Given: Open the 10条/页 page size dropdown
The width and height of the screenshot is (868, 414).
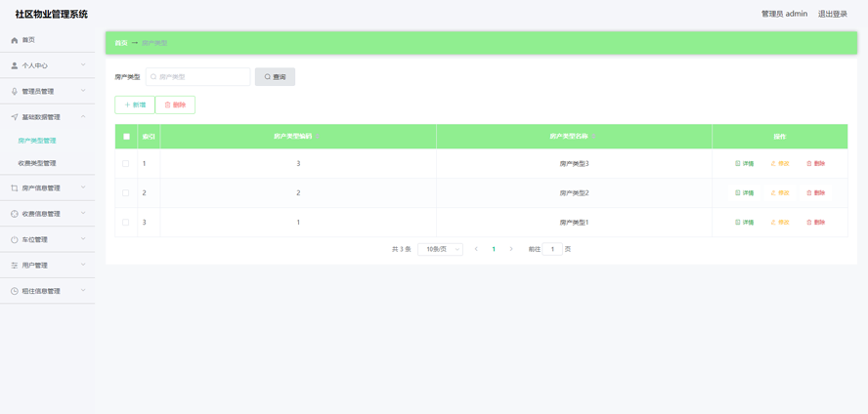Looking at the screenshot, I should point(440,249).
